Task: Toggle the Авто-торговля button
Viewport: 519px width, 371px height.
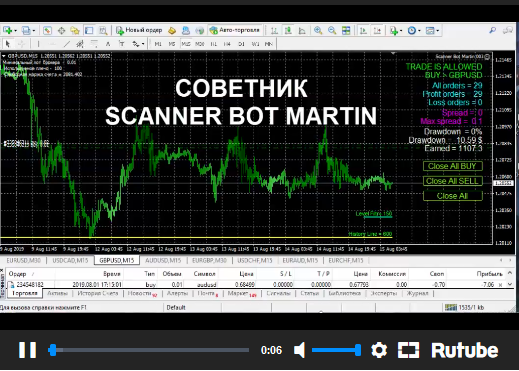Action: click(x=234, y=30)
